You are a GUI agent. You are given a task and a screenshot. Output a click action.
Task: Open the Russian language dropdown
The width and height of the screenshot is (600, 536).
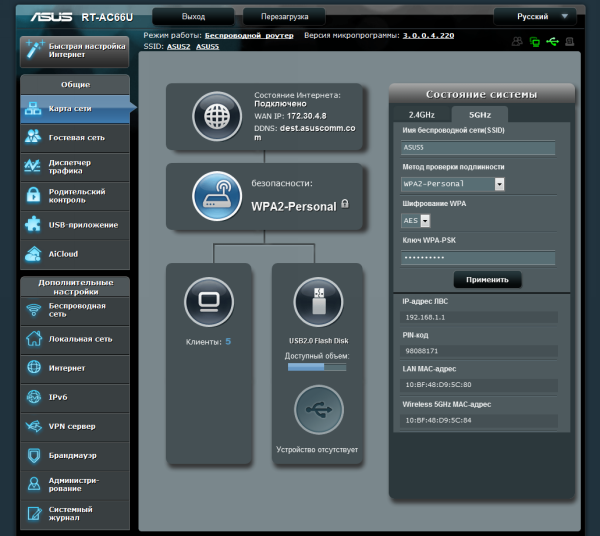[535, 17]
